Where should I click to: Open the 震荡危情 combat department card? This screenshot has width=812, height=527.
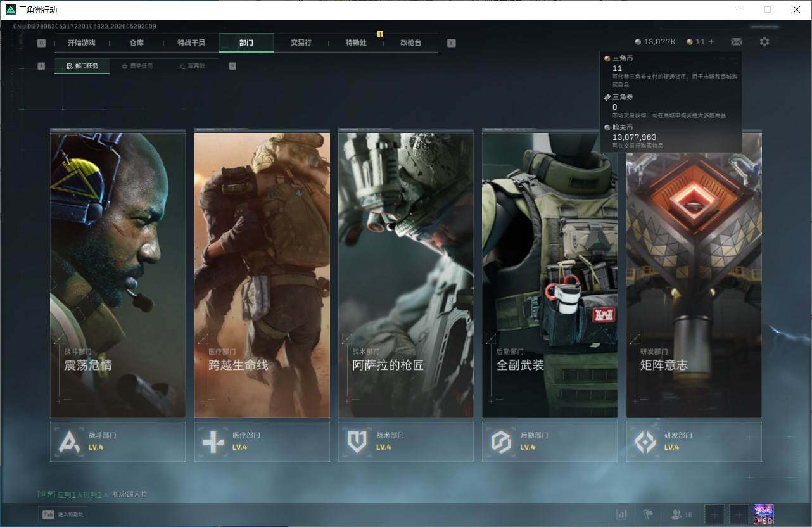pos(118,274)
